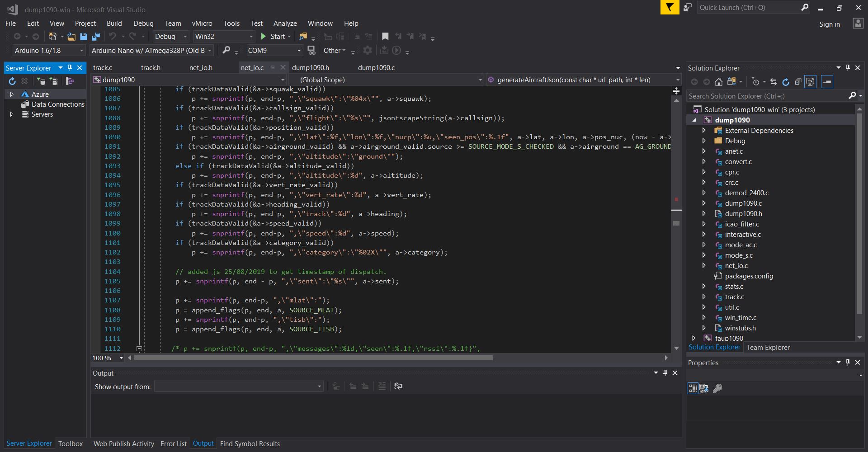Image resolution: width=868 pixels, height=452 pixels.
Task: Click the Find in Files toolbar icon
Action: pos(303,37)
